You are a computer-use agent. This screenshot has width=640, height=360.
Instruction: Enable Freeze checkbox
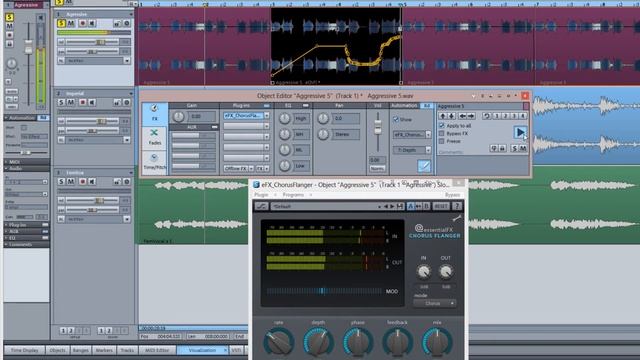[441, 141]
